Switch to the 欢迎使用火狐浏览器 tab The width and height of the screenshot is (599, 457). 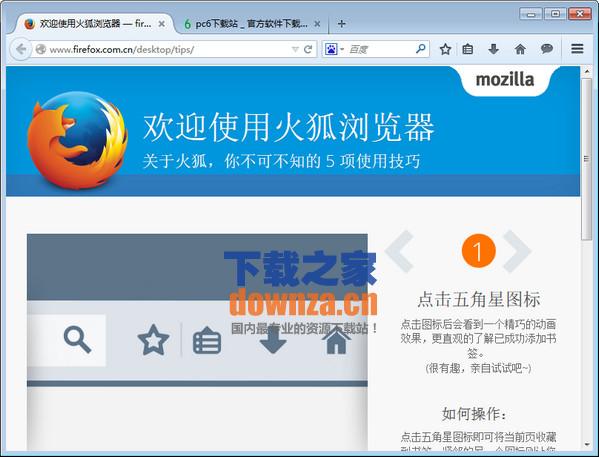coord(94,24)
